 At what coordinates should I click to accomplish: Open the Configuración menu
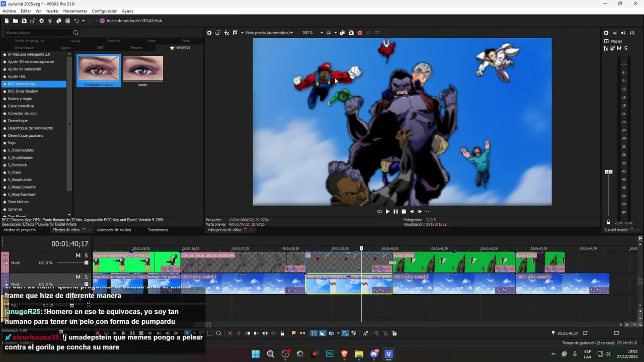point(105,11)
